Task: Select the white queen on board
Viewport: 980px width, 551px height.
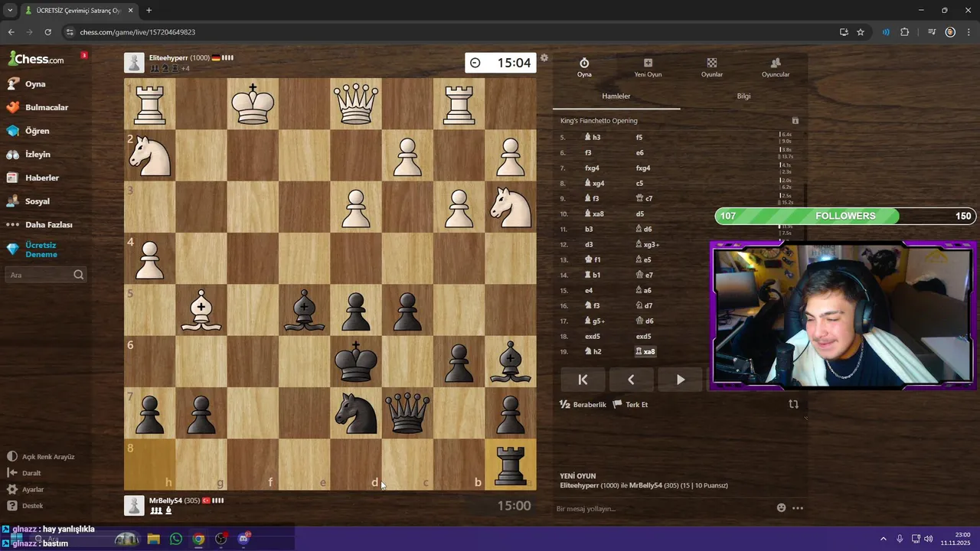Action: pyautogui.click(x=356, y=104)
